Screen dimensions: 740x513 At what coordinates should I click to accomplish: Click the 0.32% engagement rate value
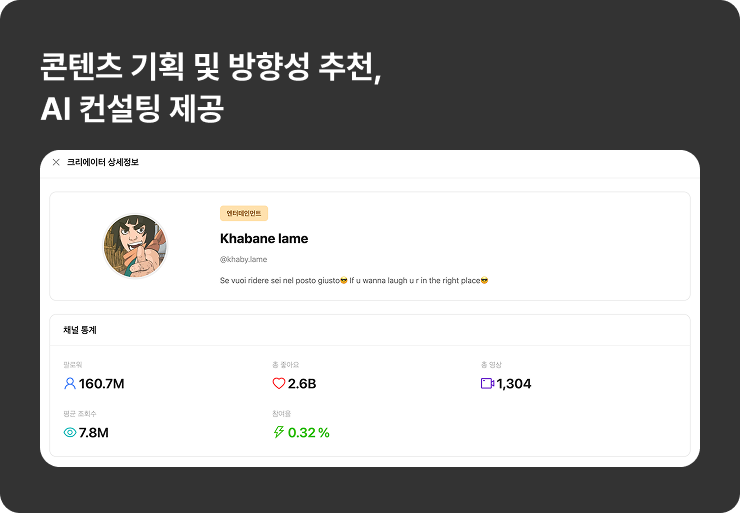[x=309, y=433]
